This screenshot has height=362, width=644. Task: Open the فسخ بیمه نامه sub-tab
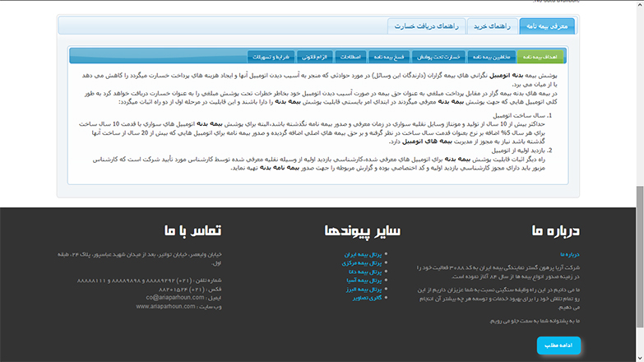(389, 57)
